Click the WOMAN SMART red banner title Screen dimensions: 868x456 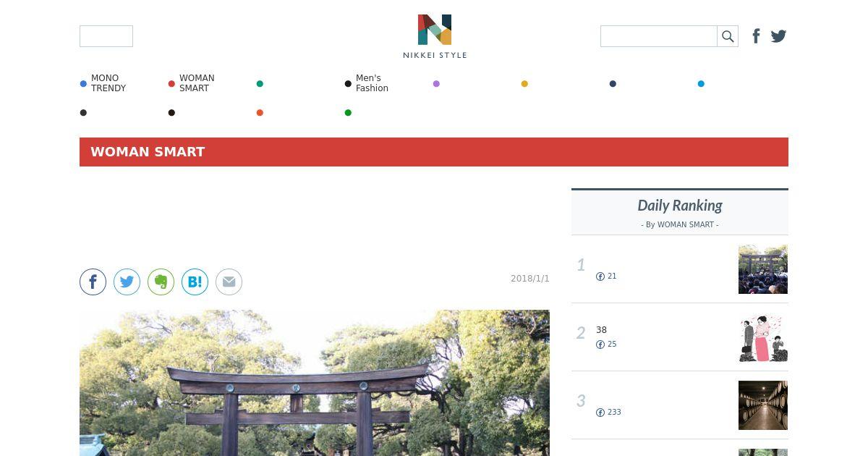148,152
